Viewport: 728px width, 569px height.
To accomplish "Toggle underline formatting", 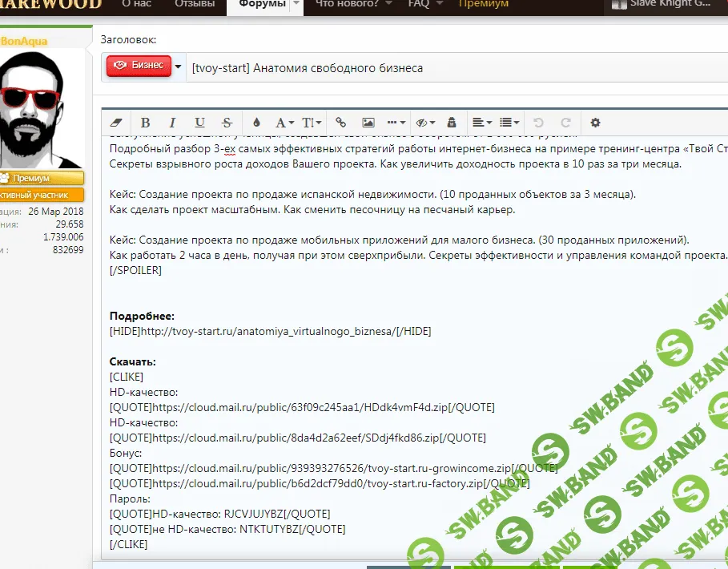I will click(x=199, y=123).
